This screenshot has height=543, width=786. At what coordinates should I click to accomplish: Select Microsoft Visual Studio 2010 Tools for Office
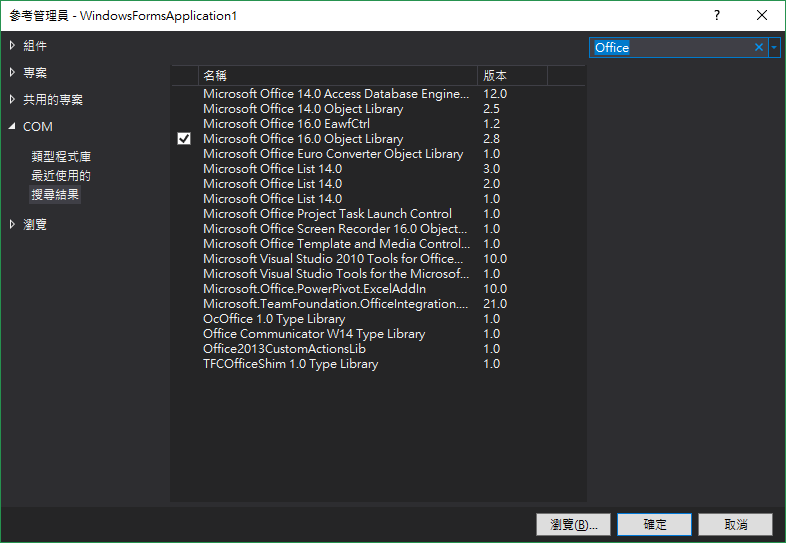378,259
